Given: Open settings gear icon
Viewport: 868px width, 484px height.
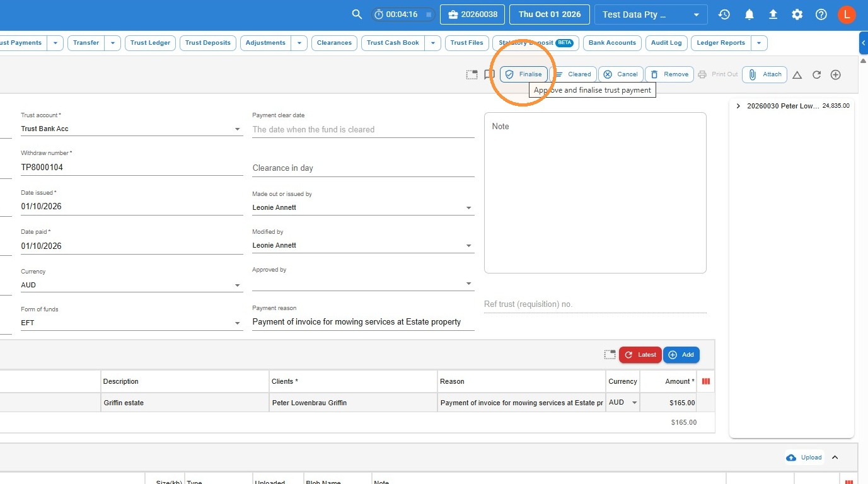Looking at the screenshot, I should (797, 14).
